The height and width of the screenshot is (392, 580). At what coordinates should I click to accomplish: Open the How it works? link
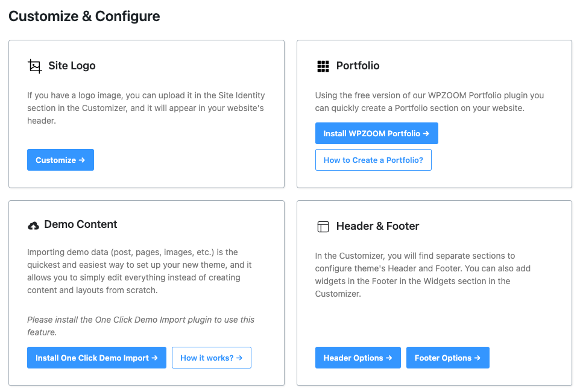pyautogui.click(x=211, y=358)
